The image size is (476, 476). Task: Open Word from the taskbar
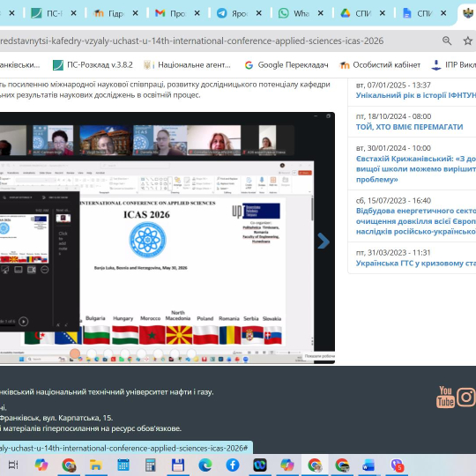(x=368, y=465)
